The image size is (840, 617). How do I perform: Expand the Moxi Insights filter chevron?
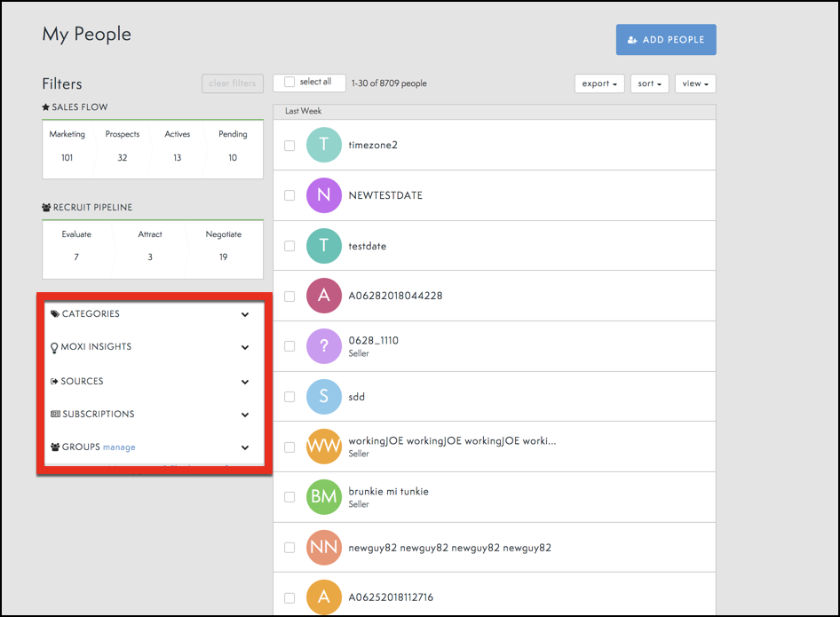click(245, 347)
